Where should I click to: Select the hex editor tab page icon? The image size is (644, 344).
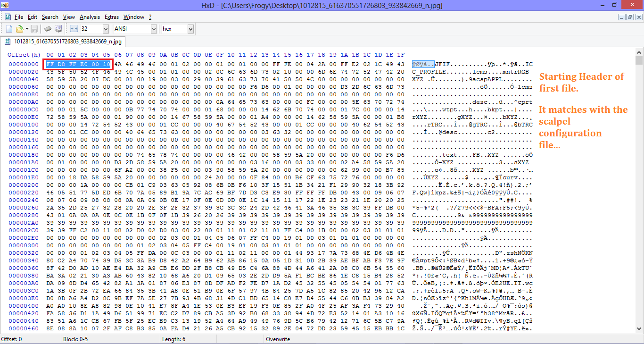pyautogui.click(x=7, y=41)
